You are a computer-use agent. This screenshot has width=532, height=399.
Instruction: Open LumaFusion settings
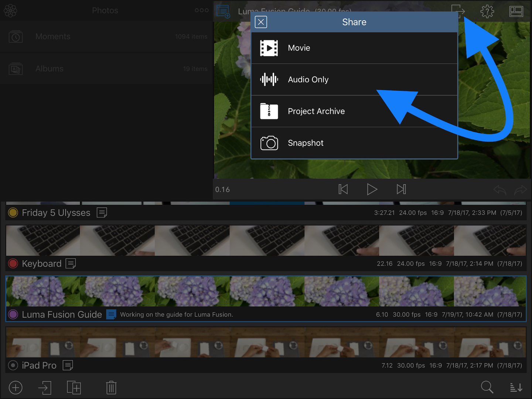click(x=487, y=11)
